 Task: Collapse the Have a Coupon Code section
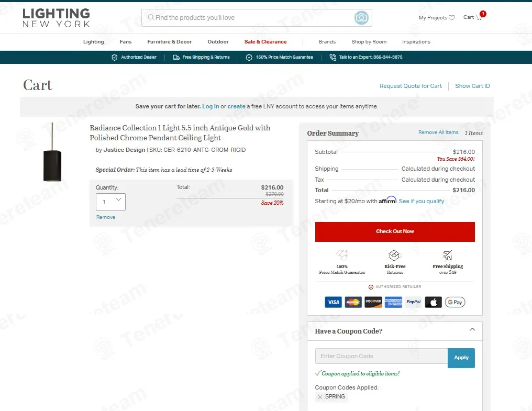click(x=472, y=329)
